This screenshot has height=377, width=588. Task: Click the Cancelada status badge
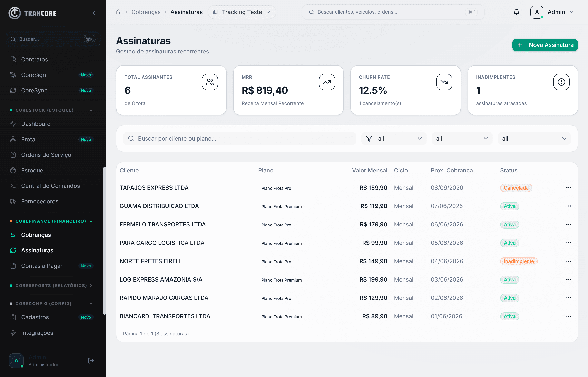coord(516,188)
